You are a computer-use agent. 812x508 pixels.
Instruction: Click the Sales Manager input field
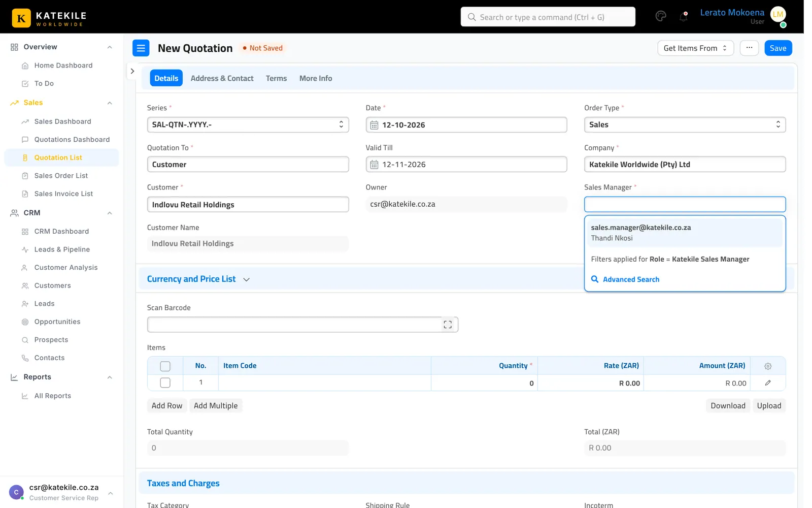click(x=685, y=205)
